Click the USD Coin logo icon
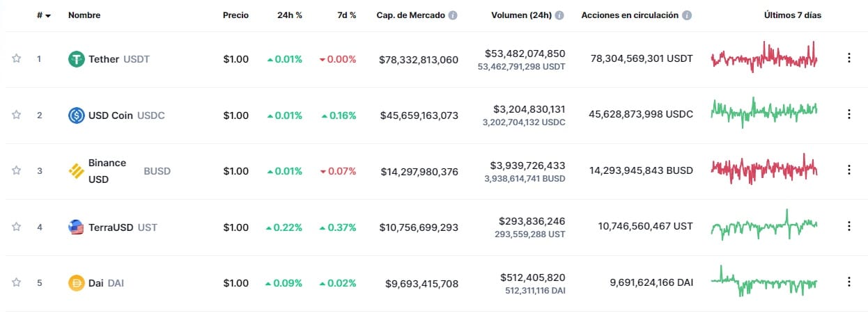This screenshot has height=313, width=868. [76, 115]
